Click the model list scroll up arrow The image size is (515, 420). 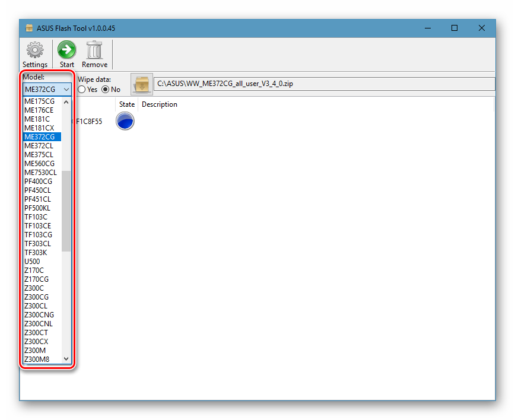(66, 102)
